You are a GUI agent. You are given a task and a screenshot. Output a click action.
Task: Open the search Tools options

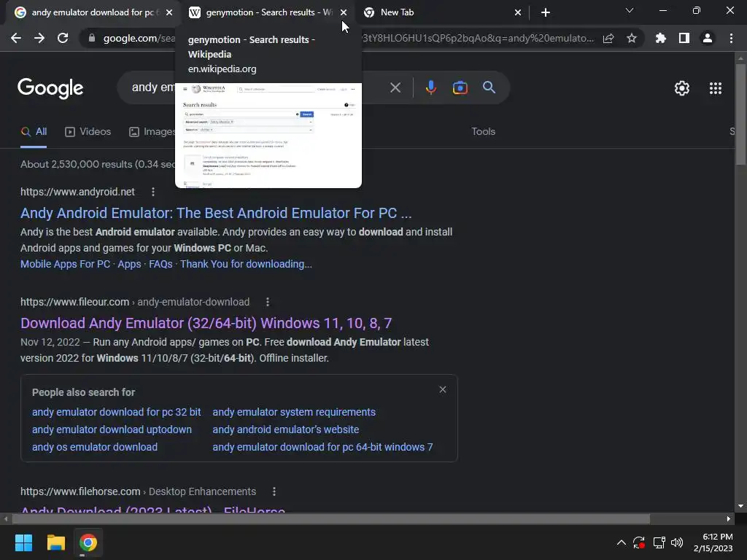click(x=483, y=131)
